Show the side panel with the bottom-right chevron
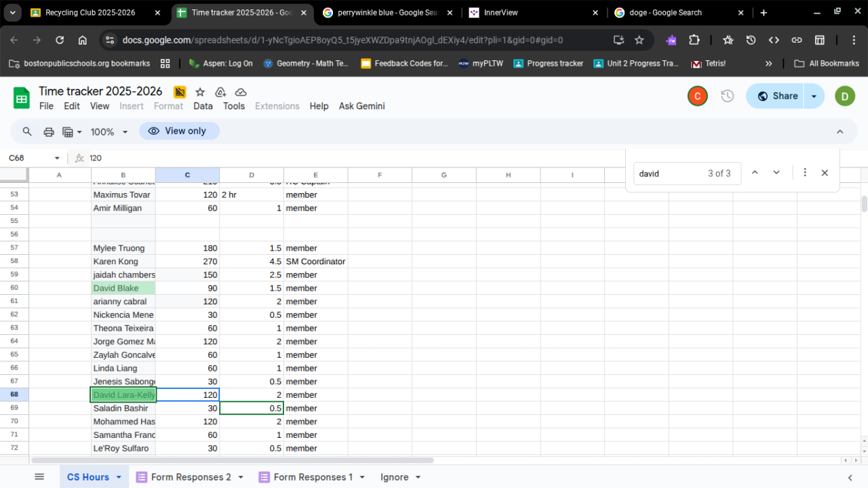Image resolution: width=868 pixels, height=488 pixels. [x=850, y=477]
